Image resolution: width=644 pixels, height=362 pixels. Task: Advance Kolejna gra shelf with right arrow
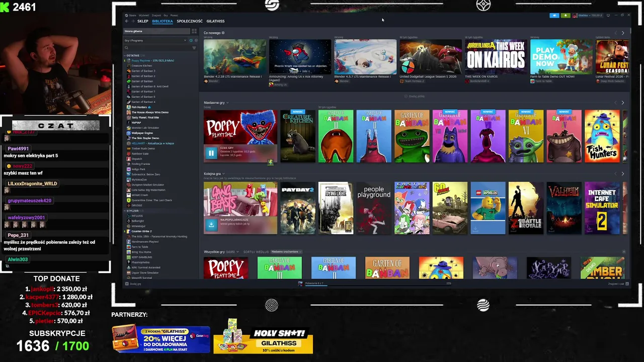point(623,173)
